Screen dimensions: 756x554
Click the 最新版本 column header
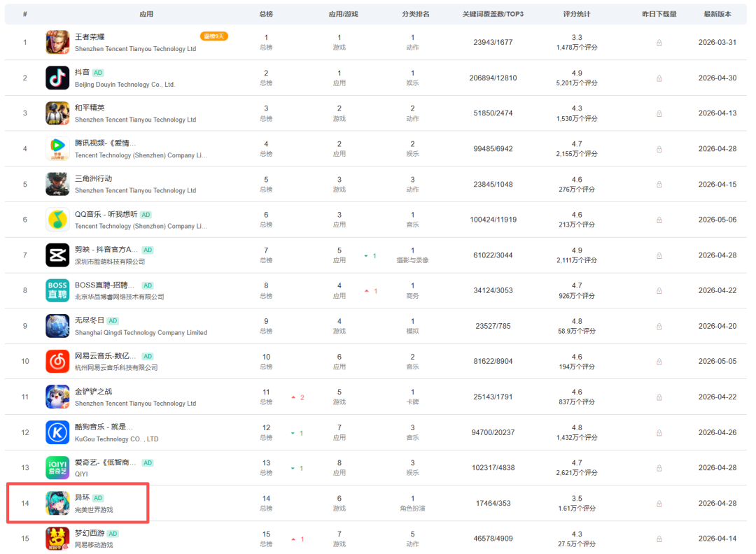[717, 14]
